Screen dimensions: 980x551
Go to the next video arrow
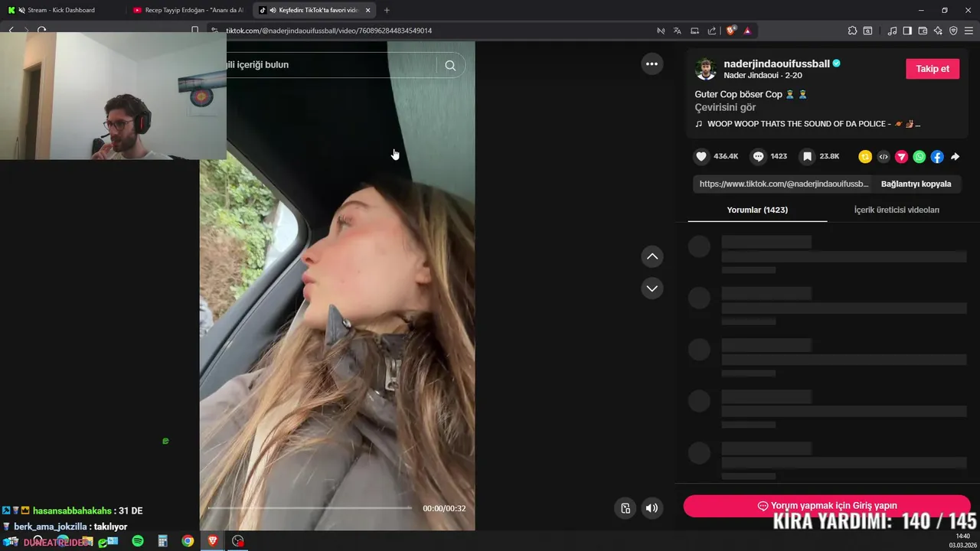click(x=652, y=289)
